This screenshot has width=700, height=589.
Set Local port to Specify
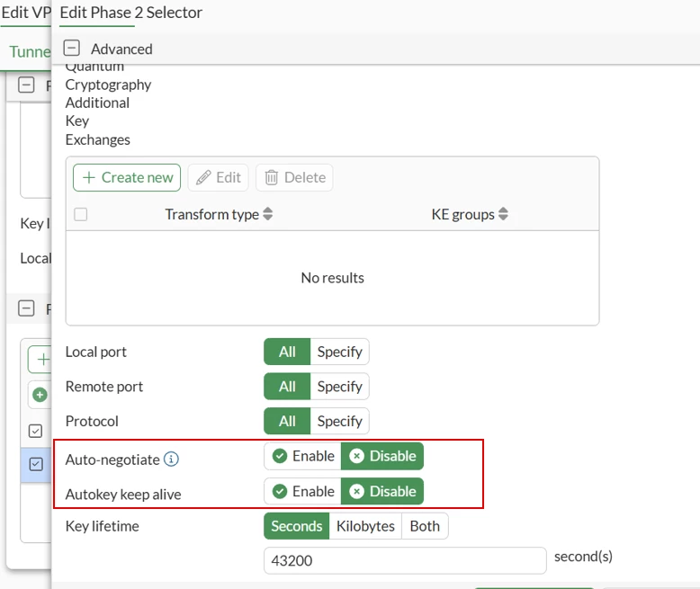[339, 352]
